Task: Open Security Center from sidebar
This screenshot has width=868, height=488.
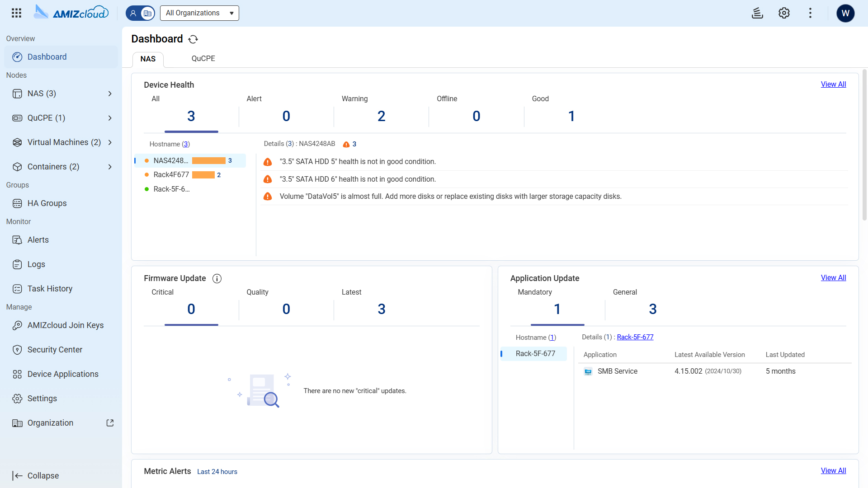Action: click(x=55, y=350)
